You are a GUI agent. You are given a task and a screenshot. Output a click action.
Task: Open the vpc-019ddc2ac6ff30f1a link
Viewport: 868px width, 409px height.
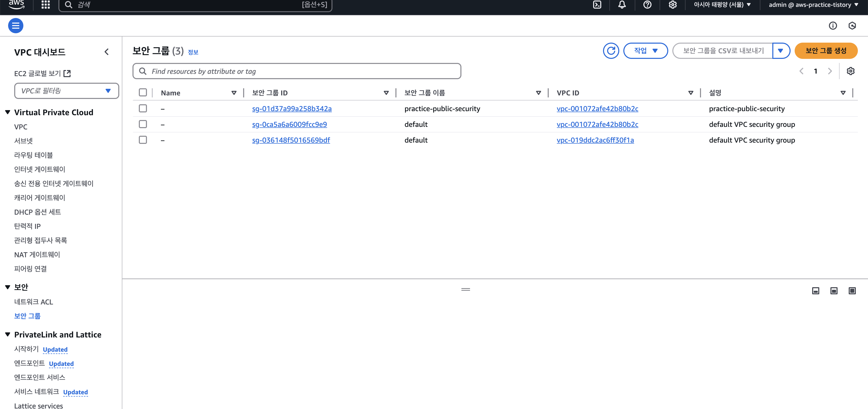[x=595, y=140]
